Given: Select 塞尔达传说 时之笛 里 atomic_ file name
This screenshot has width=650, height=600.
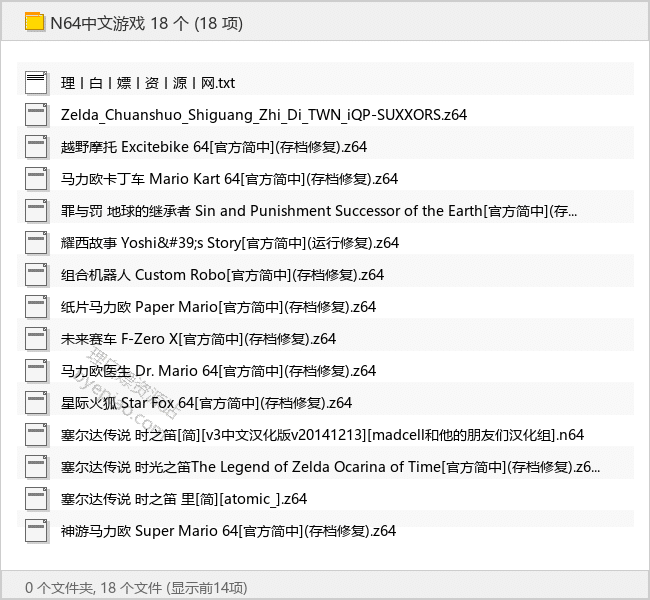Looking at the screenshot, I should click(x=184, y=499).
